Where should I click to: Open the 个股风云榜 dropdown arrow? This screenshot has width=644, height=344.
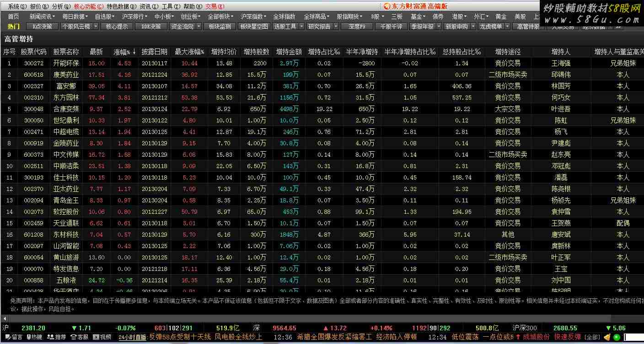coord(96,26)
